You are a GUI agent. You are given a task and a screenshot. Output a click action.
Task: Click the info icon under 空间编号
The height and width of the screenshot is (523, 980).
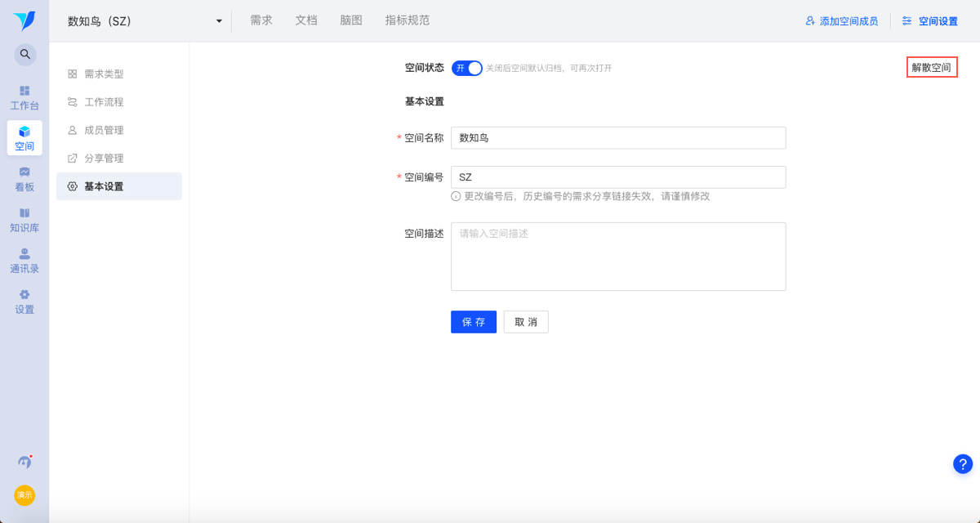[456, 196]
